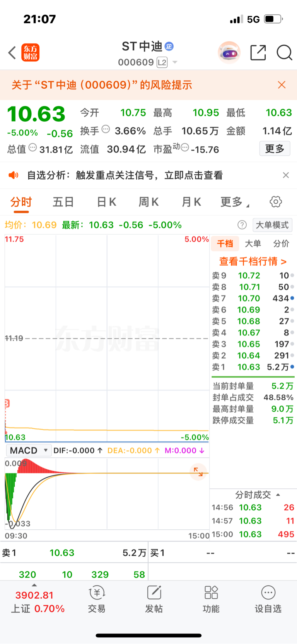This screenshot has width=297, height=644.
Task: Open 查看千档行情 link
Action: point(253,261)
